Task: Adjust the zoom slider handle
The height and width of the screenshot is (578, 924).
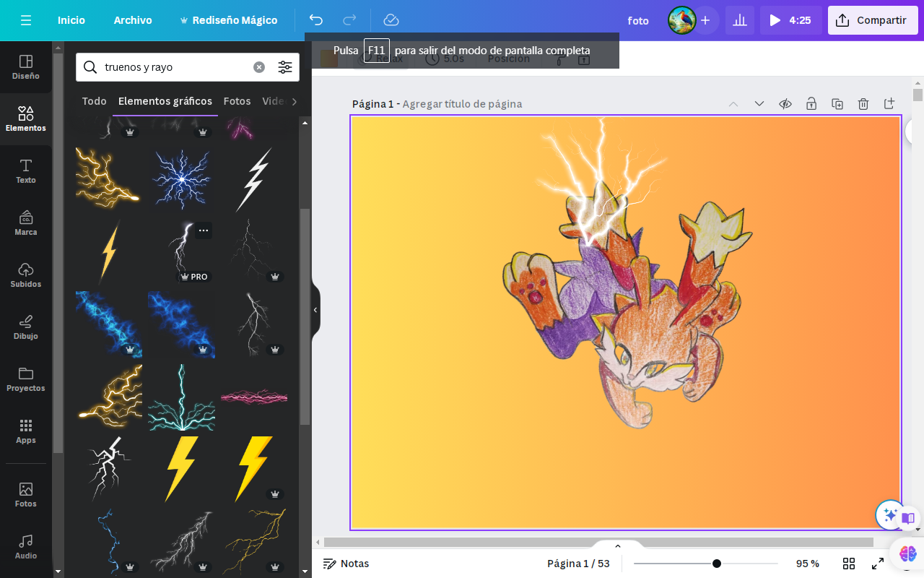Action: click(716, 564)
